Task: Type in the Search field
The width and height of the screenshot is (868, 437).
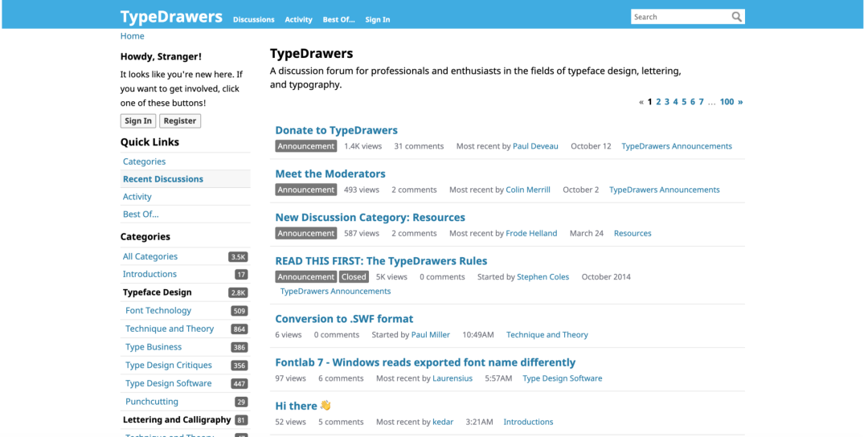Action: tap(680, 17)
